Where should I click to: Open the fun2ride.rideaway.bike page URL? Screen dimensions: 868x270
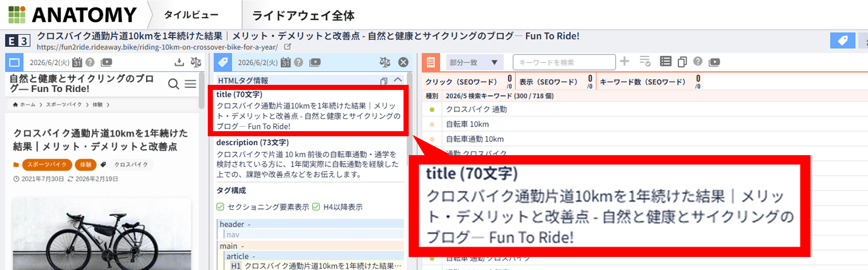[x=157, y=47]
